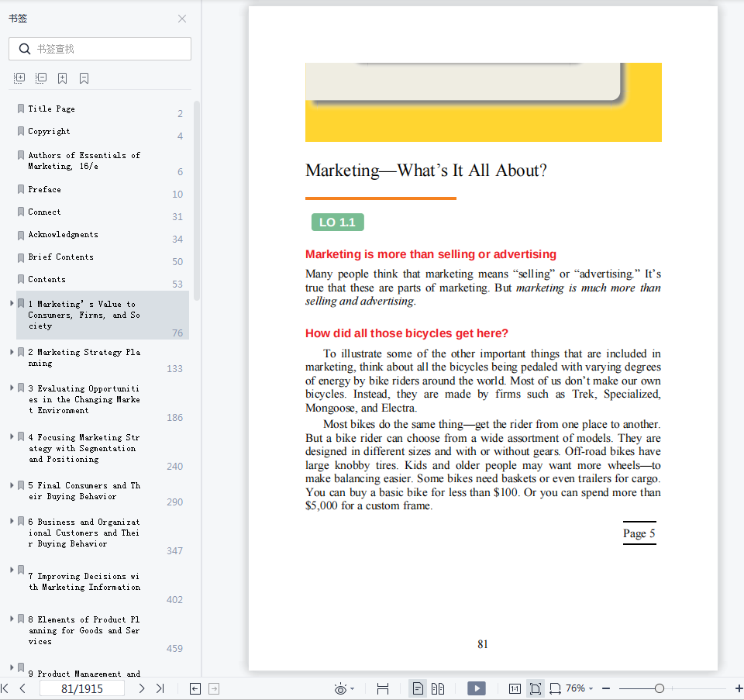
Task: Open the Copyright bookmark
Action: click(x=49, y=131)
